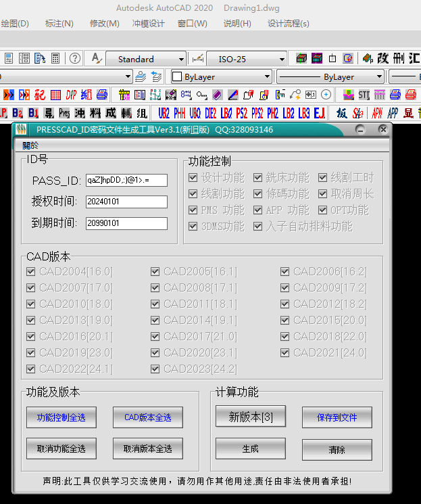
Task: Toggle the 设计功能 checkbox
Action: [x=193, y=177]
